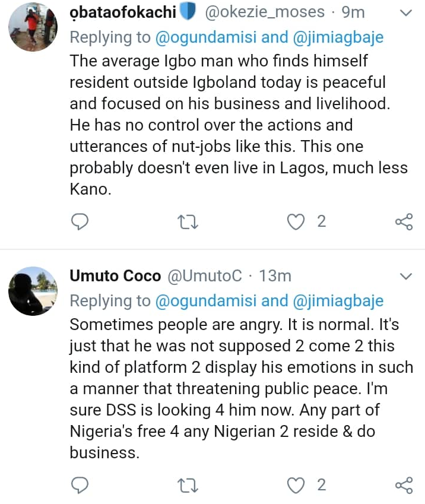Viewport: 425px width, 504px height.
Task: Share Umuto Coco's tweet
Action: [404, 485]
